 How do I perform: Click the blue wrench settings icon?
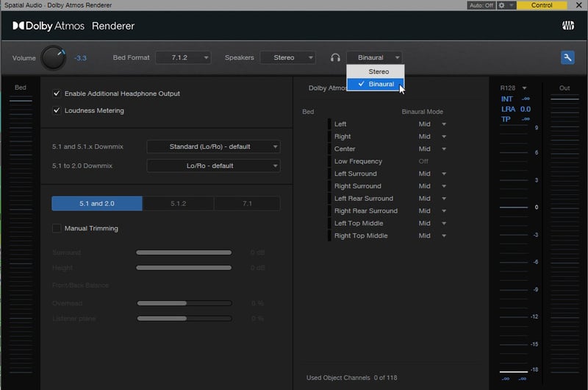click(x=567, y=57)
